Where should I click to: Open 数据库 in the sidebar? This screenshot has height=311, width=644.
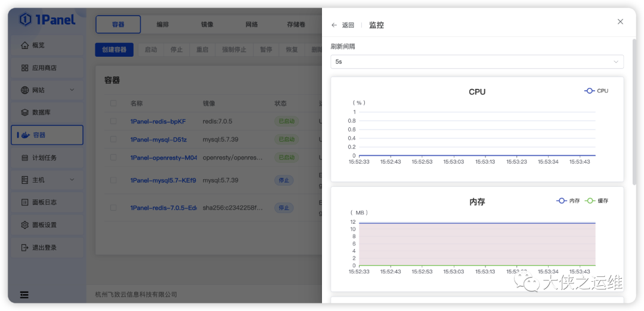(x=47, y=112)
